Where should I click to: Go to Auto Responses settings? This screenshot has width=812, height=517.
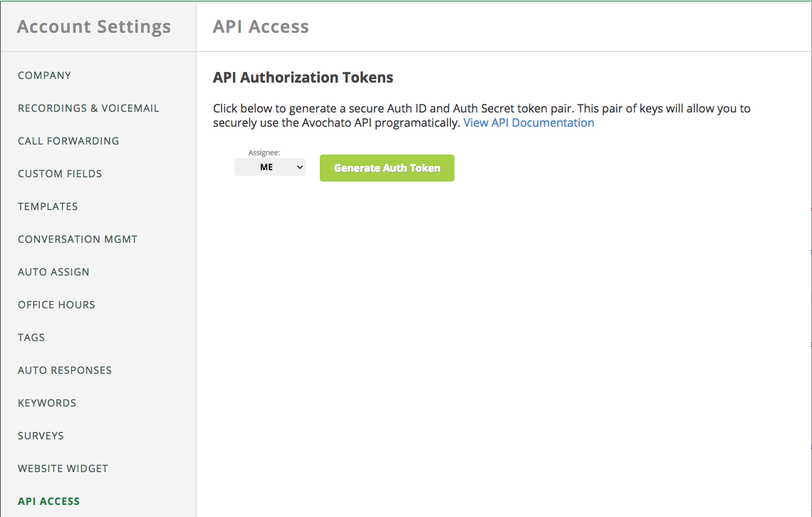[65, 370]
